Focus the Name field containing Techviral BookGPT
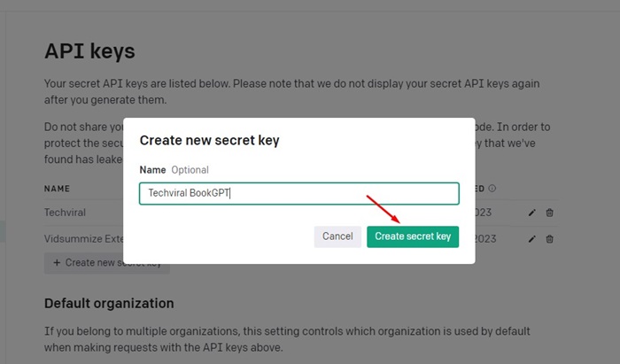620x364 pixels. [x=299, y=193]
